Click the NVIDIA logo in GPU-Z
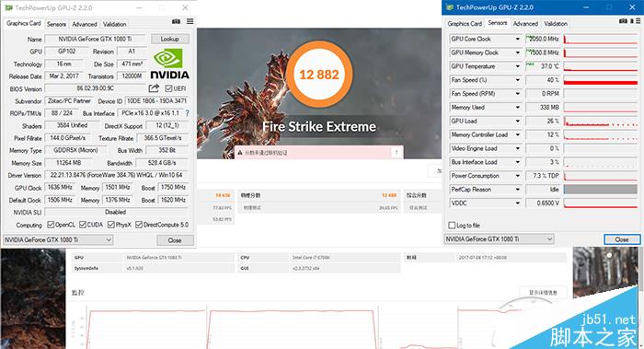 tap(169, 64)
